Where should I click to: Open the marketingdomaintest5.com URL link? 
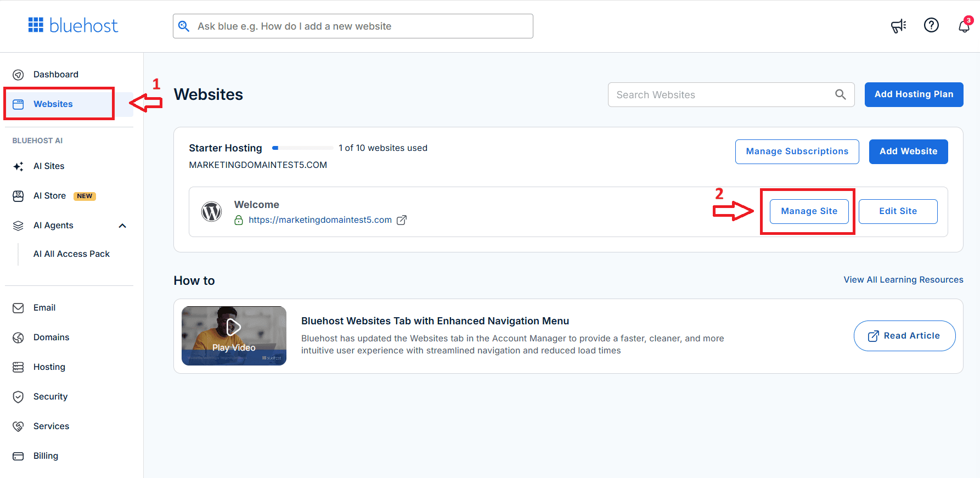point(320,220)
